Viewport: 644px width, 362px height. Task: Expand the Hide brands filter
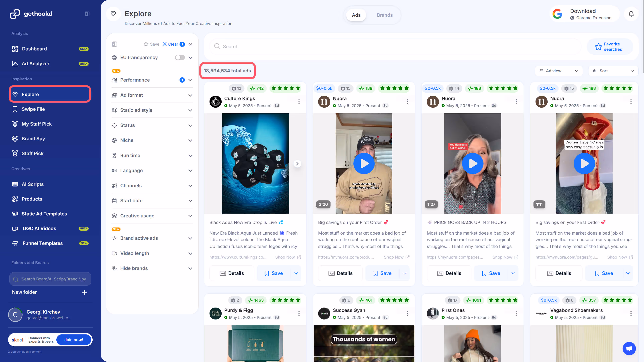pos(152,268)
